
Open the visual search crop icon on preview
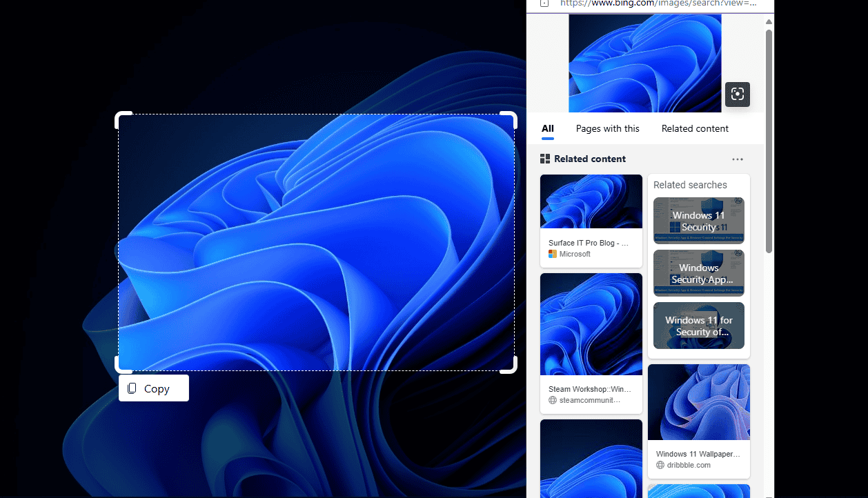click(737, 94)
